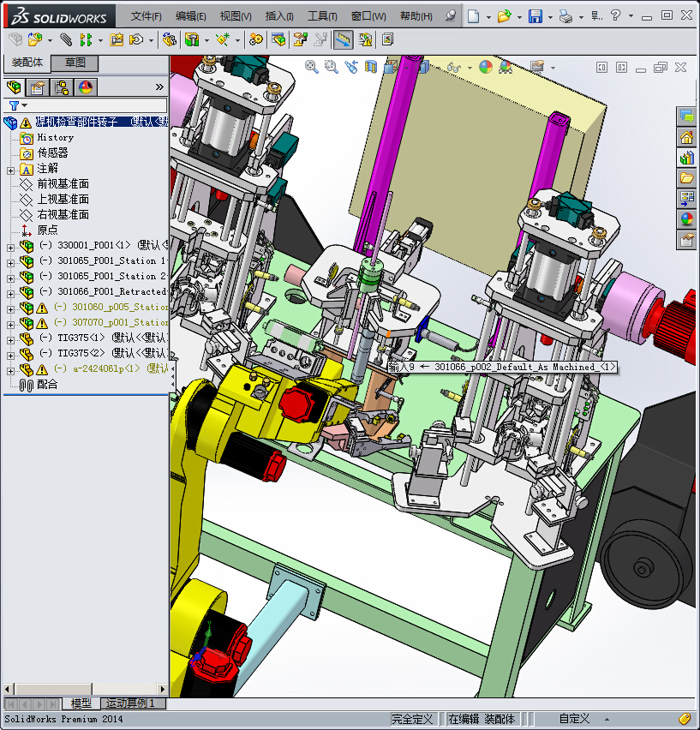Click the Reference Geometry icon
Viewport: 700px width, 730px height.
223,40
